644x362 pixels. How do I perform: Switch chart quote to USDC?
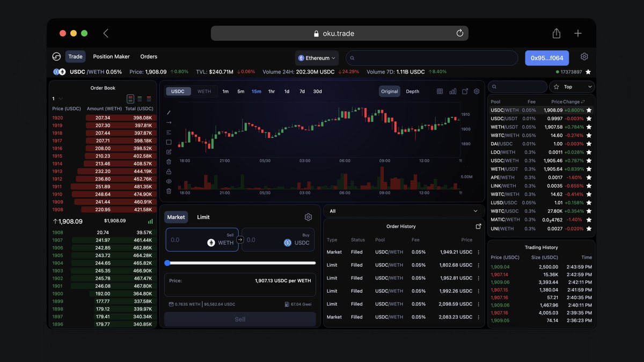178,91
